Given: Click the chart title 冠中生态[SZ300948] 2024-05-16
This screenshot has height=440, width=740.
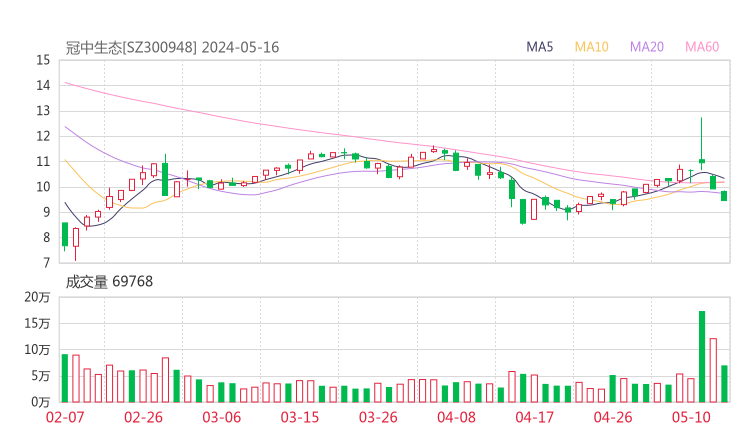Looking at the screenshot, I should (x=172, y=48).
